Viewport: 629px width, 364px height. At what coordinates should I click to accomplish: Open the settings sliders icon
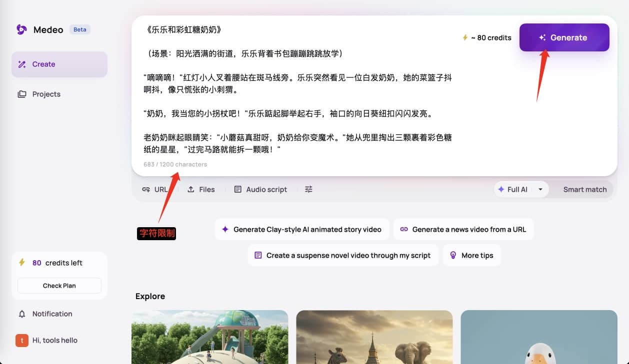tap(308, 190)
